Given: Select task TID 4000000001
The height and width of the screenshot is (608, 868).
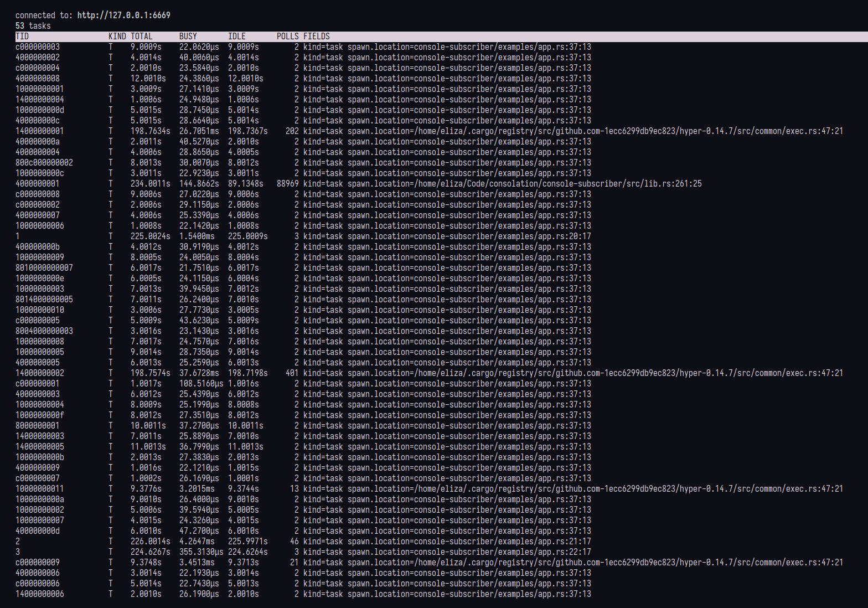Looking at the screenshot, I should (38, 184).
